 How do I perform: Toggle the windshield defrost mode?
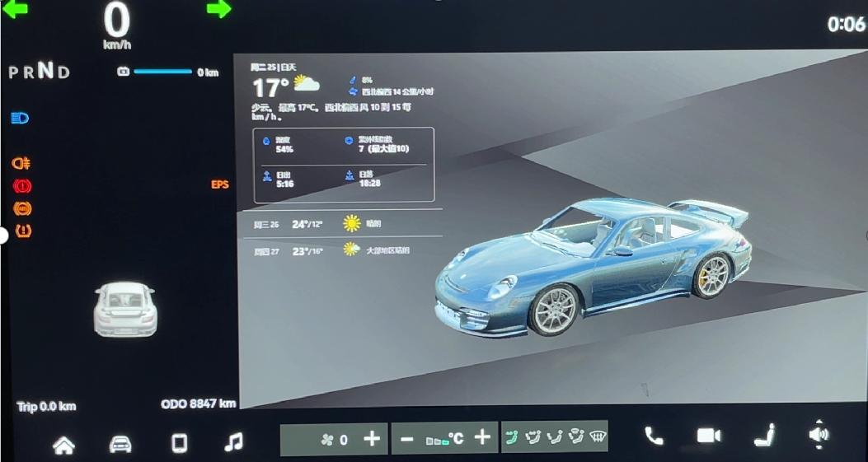click(x=598, y=439)
